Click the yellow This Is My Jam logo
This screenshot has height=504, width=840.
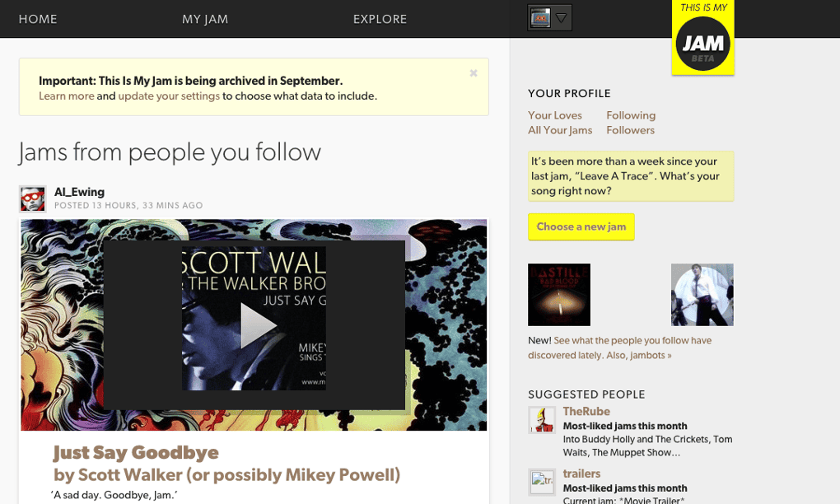coord(702,37)
